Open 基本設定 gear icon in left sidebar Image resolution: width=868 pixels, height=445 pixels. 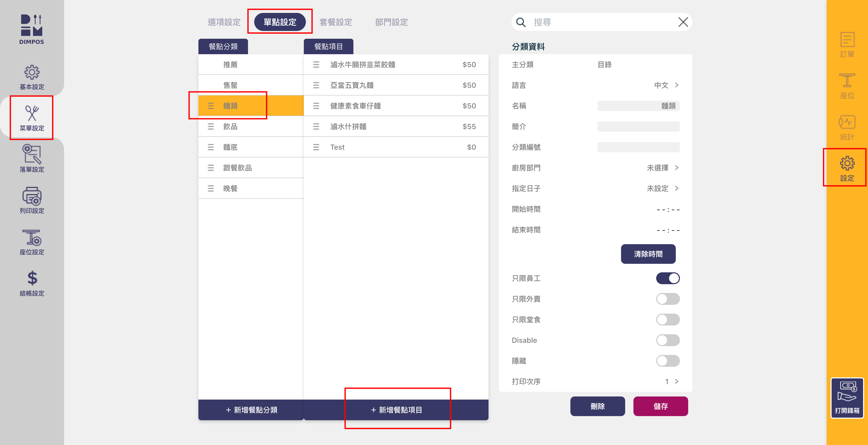click(32, 72)
